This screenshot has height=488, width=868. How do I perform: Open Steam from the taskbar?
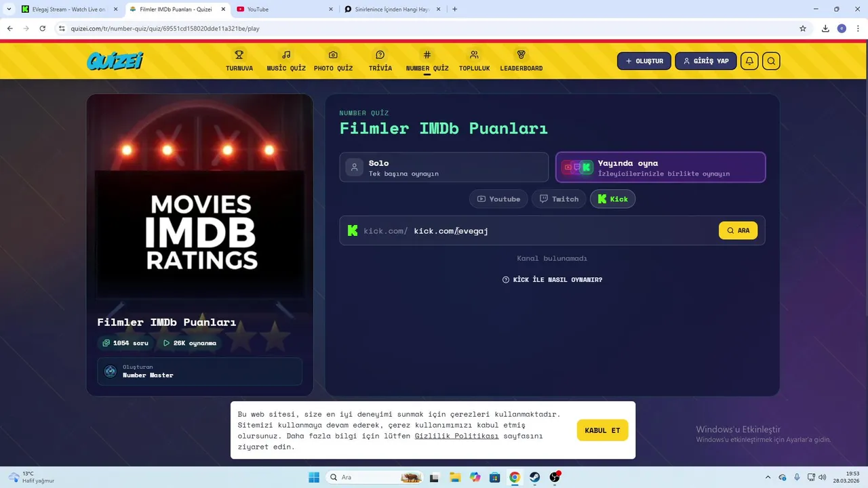point(535,477)
